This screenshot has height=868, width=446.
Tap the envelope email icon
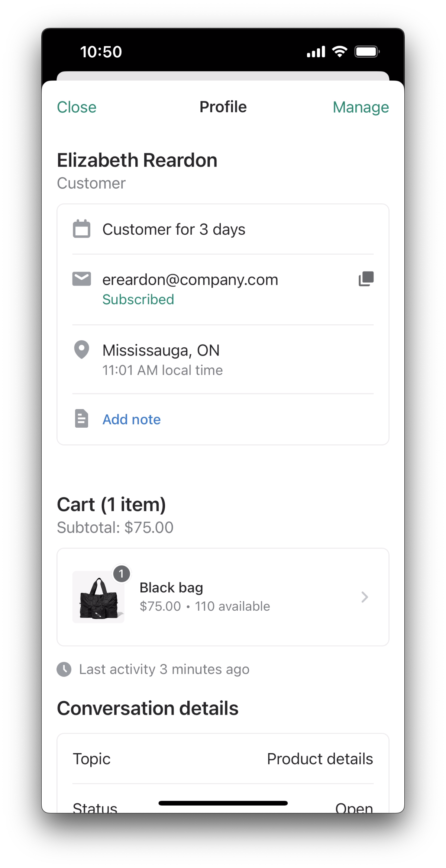pyautogui.click(x=81, y=279)
